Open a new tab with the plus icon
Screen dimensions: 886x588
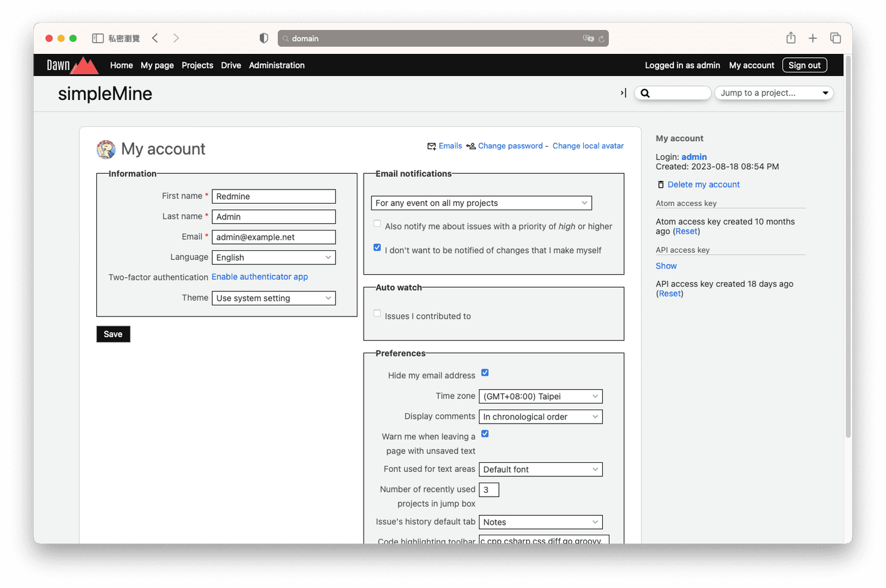pos(812,37)
